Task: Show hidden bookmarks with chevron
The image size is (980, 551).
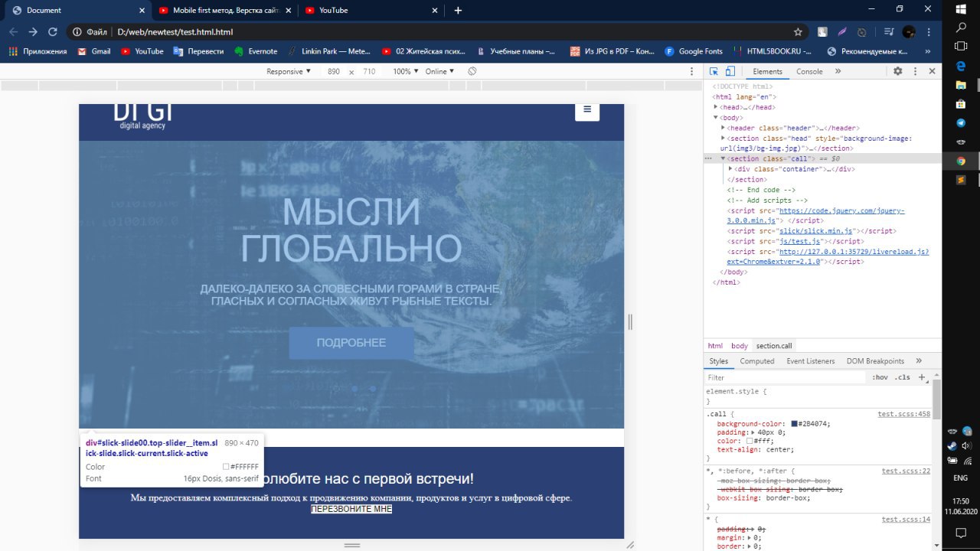Action: 928,51
